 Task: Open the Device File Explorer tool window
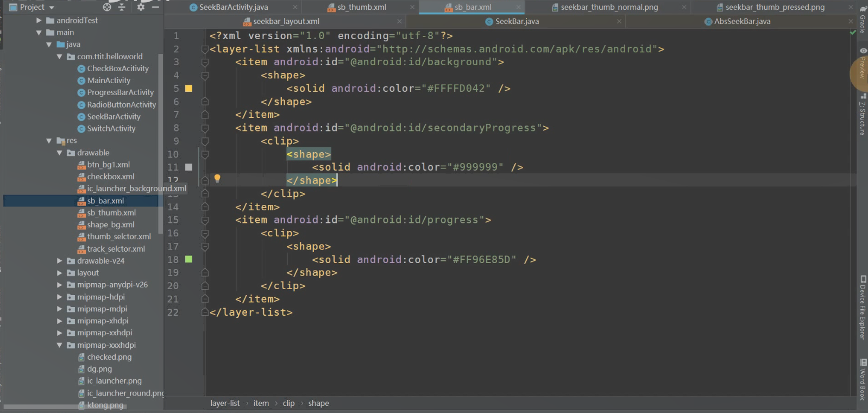click(863, 308)
